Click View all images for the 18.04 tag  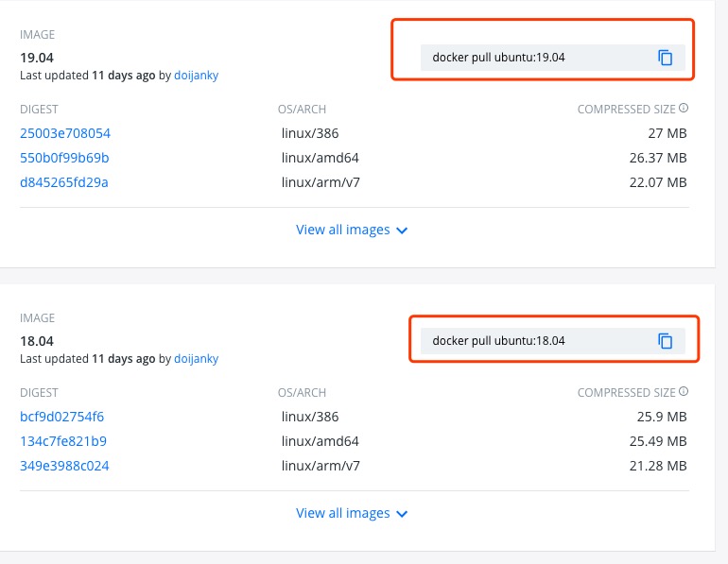coord(342,513)
